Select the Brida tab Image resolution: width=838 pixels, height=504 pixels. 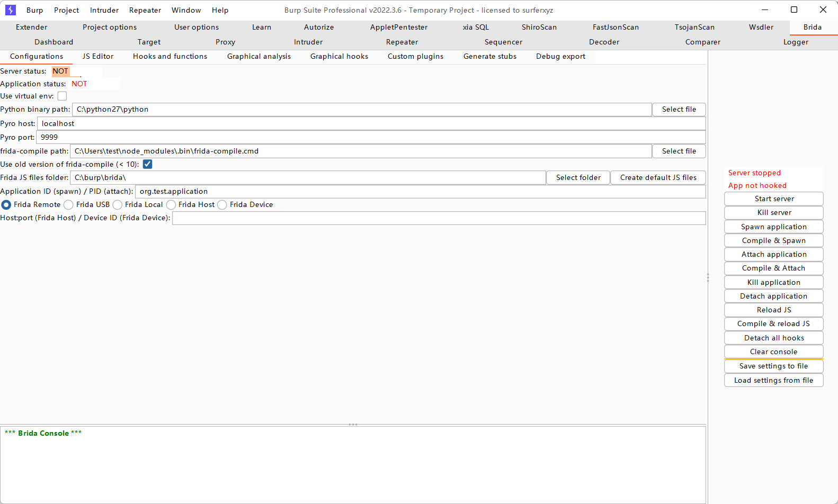813,28
